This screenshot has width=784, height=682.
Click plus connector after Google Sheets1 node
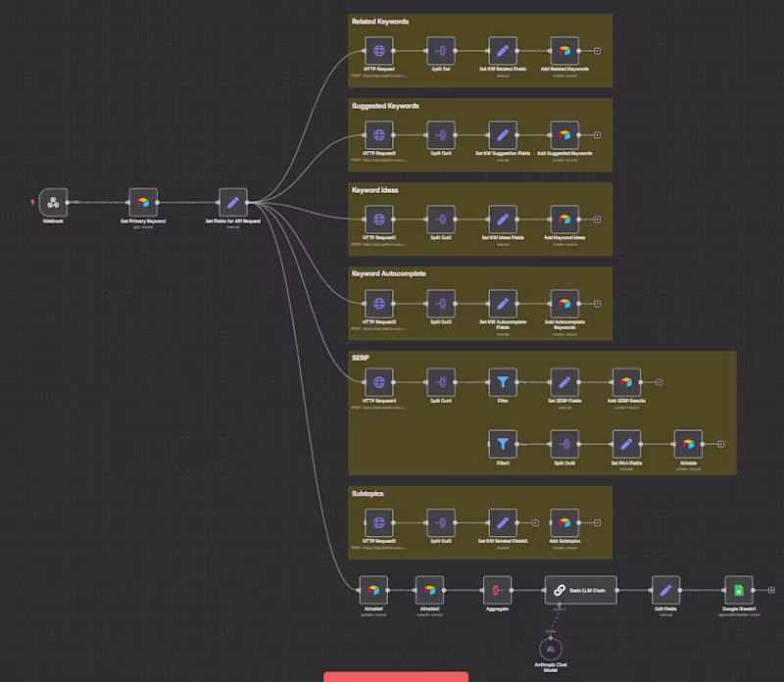[771, 590]
